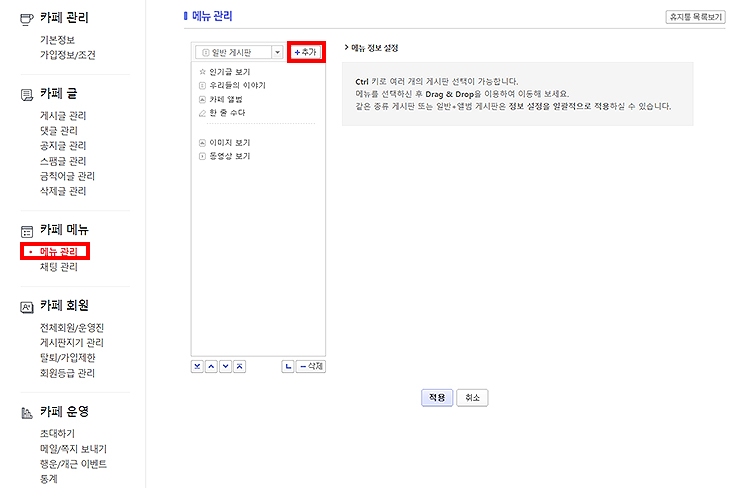Open 채팅 관리 in the sidebar
The image size is (740, 488).
(59, 267)
